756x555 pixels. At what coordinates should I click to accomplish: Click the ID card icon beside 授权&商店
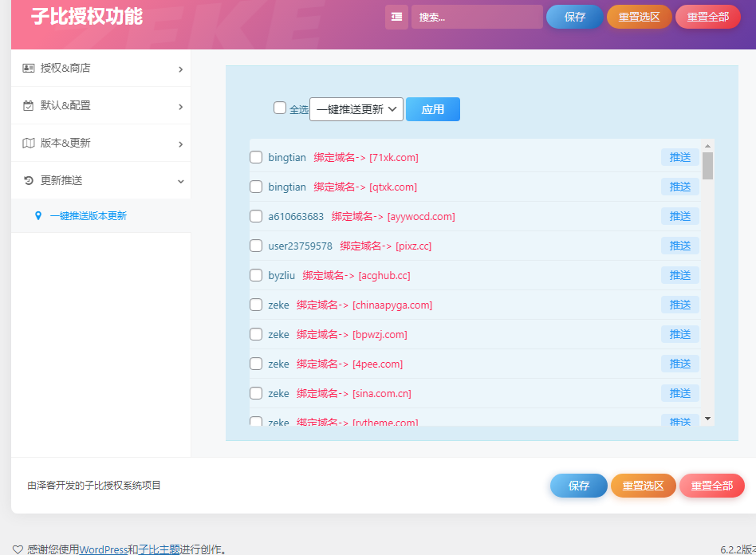coord(28,69)
